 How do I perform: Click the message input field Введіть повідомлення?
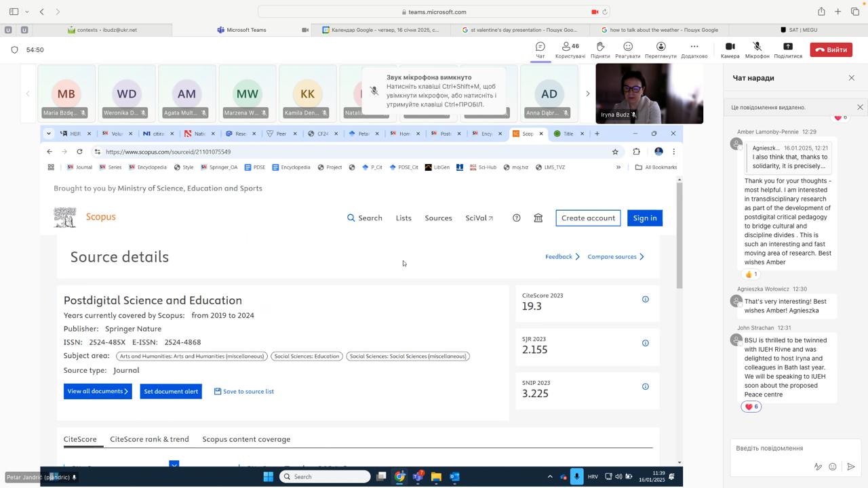click(x=795, y=448)
